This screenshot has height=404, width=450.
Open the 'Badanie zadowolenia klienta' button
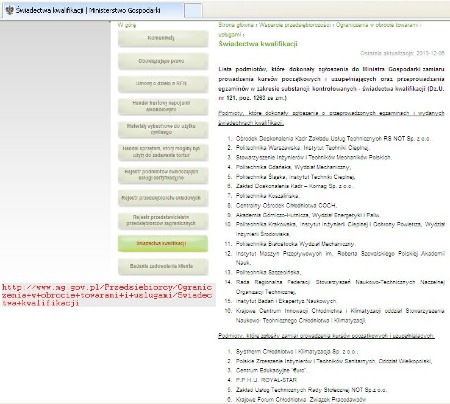pos(163,266)
